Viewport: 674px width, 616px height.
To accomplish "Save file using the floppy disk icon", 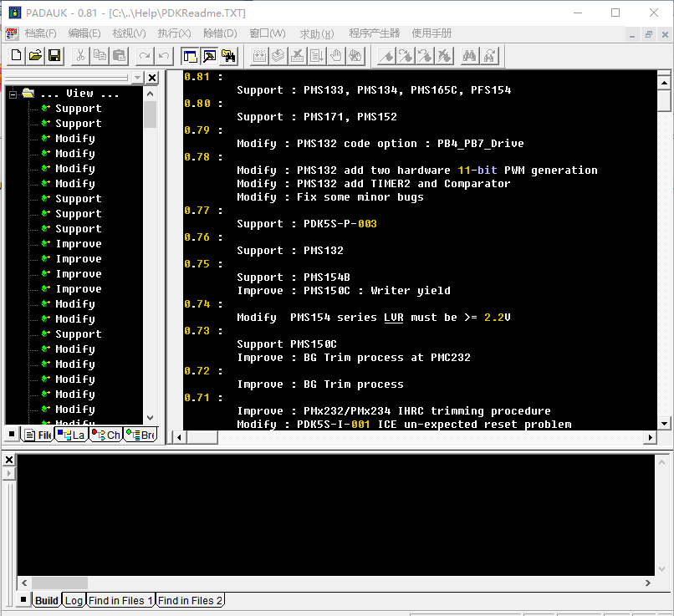I will tap(54, 56).
